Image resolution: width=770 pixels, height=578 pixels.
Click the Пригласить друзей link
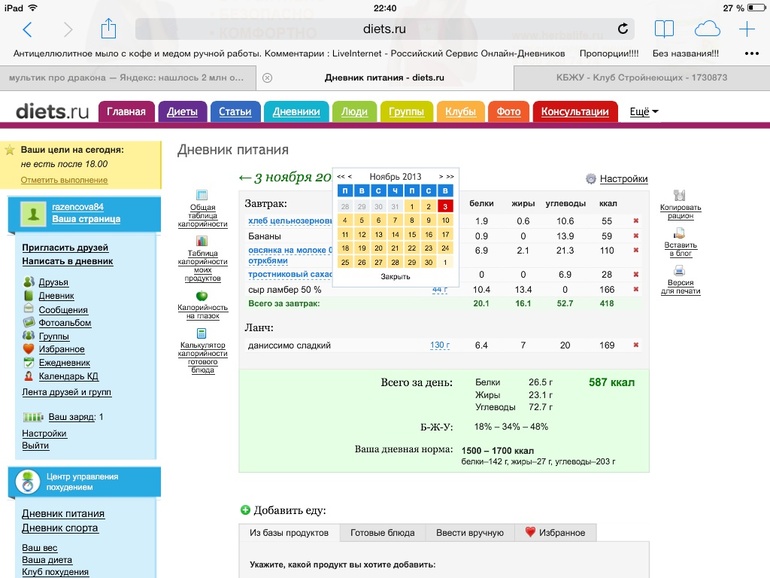pyautogui.click(x=65, y=248)
